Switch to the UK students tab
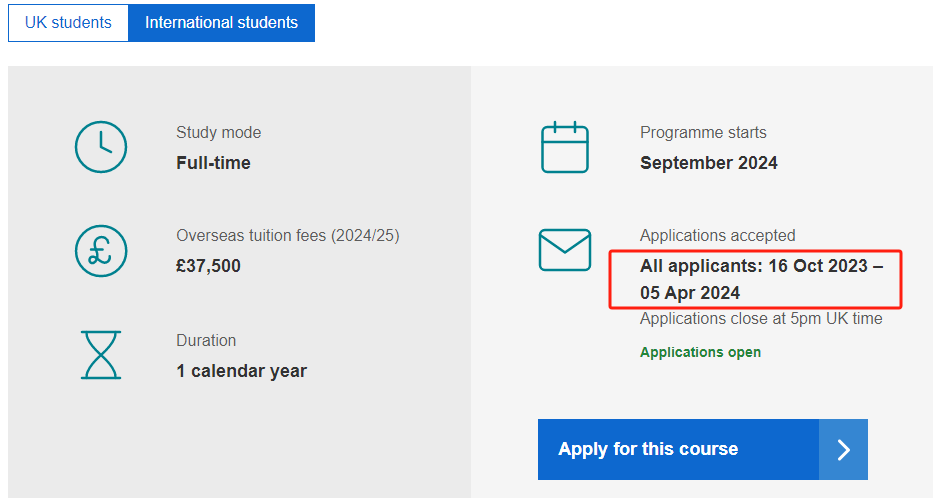933x498 pixels. (68, 23)
